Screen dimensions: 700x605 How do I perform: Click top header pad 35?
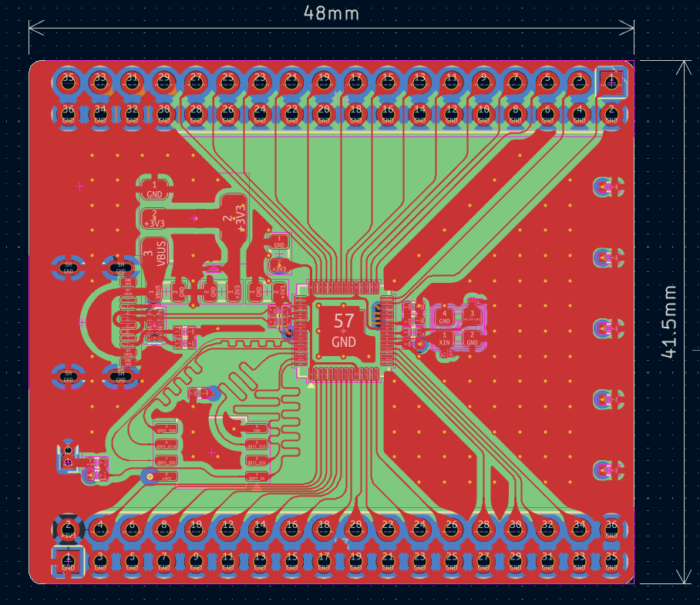[x=69, y=82]
